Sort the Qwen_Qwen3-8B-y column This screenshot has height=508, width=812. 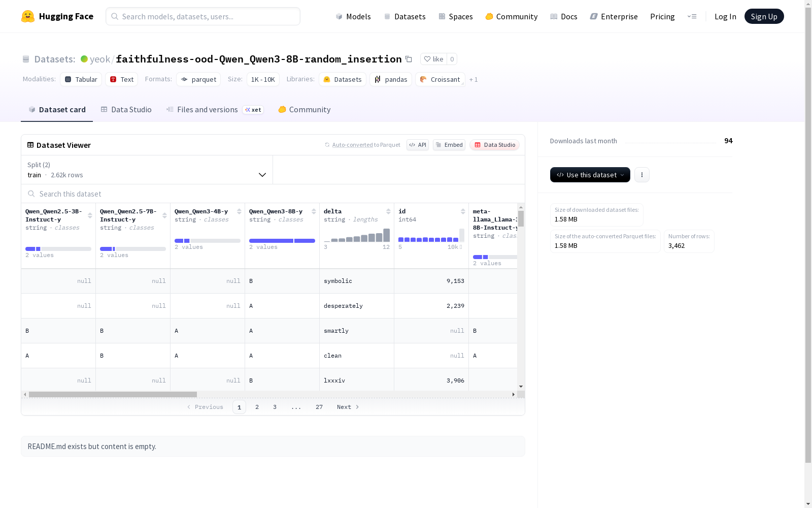pyautogui.click(x=314, y=211)
